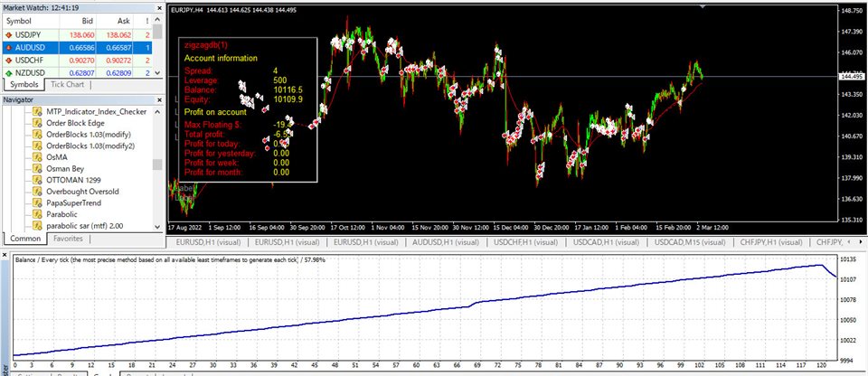Click the MTP_Indicator_Index_Checker indicator icon
868x376 pixels.
pyautogui.click(x=38, y=111)
